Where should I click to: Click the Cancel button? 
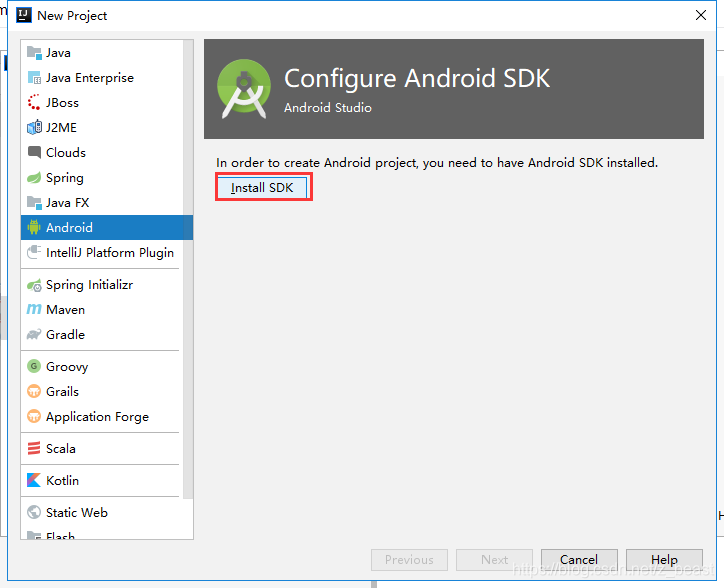tap(579, 560)
